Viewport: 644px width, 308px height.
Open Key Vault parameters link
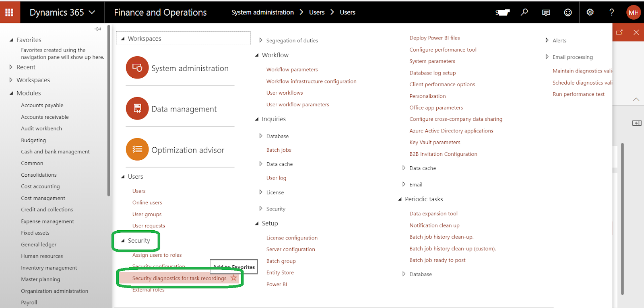435,142
